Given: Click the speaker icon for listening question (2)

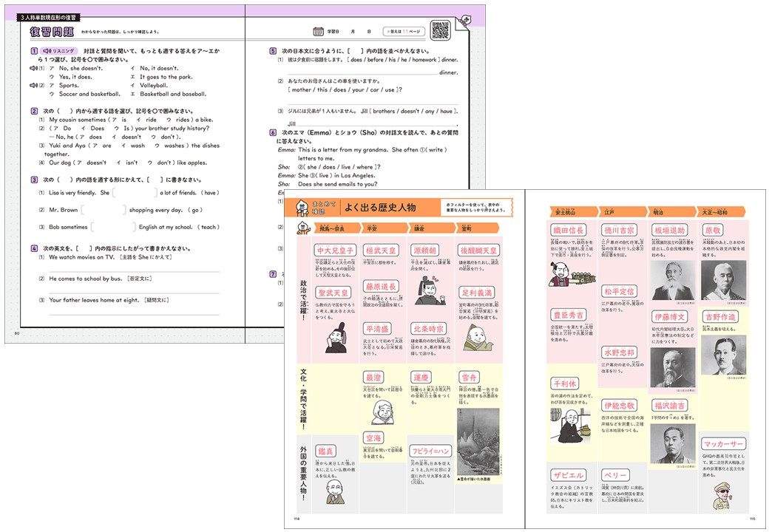Looking at the screenshot, I should [34, 85].
